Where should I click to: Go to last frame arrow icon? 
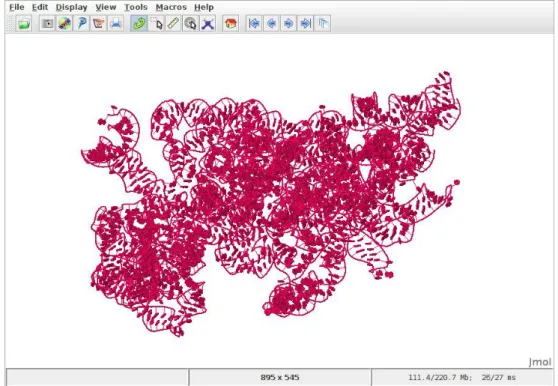coord(305,24)
